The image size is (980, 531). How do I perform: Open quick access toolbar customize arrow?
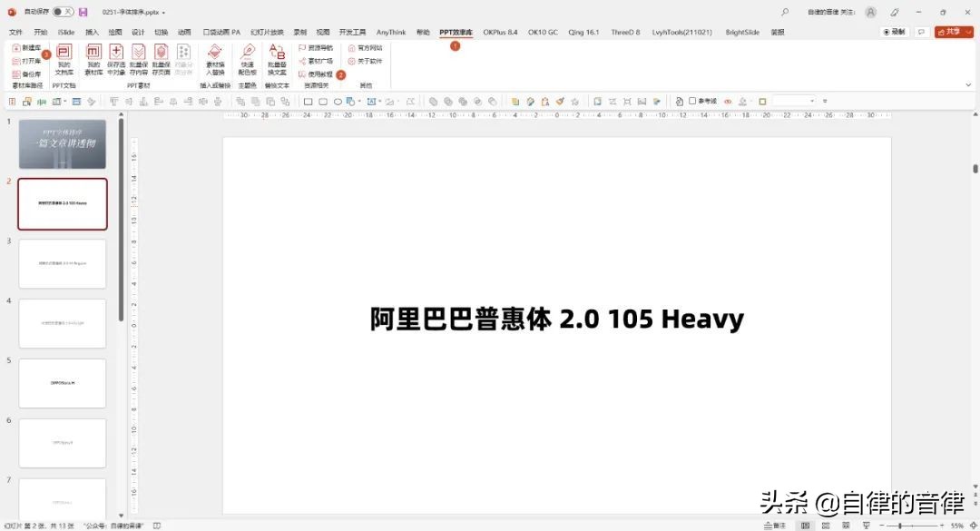pyautogui.click(x=825, y=102)
